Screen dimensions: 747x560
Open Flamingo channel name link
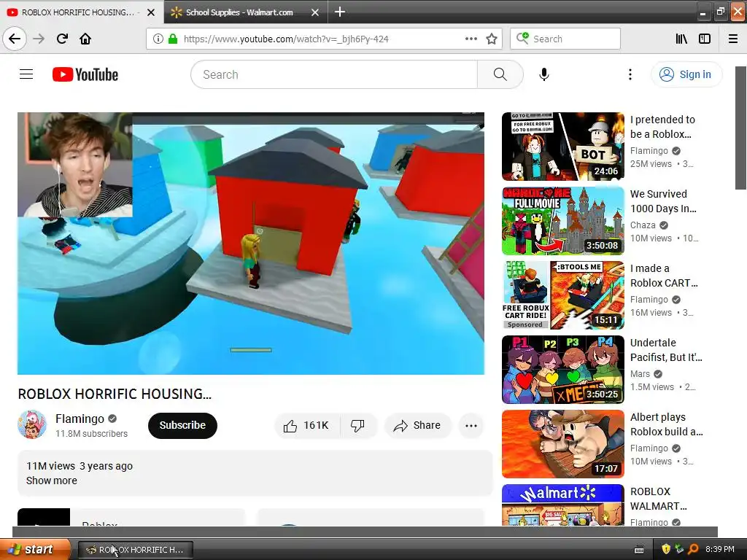click(80, 419)
